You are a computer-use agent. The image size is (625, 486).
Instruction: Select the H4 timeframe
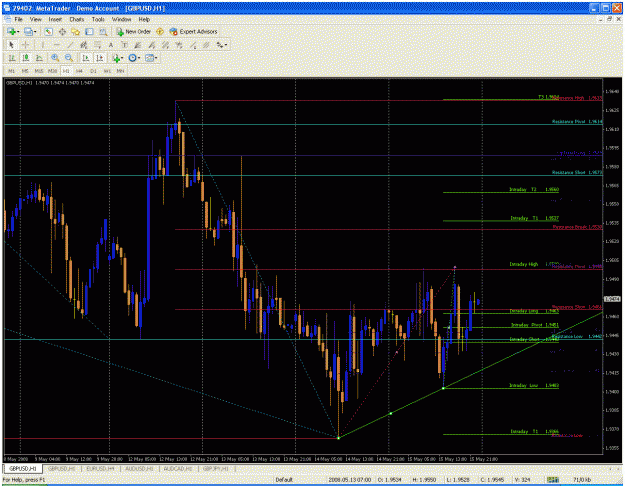coord(79,71)
